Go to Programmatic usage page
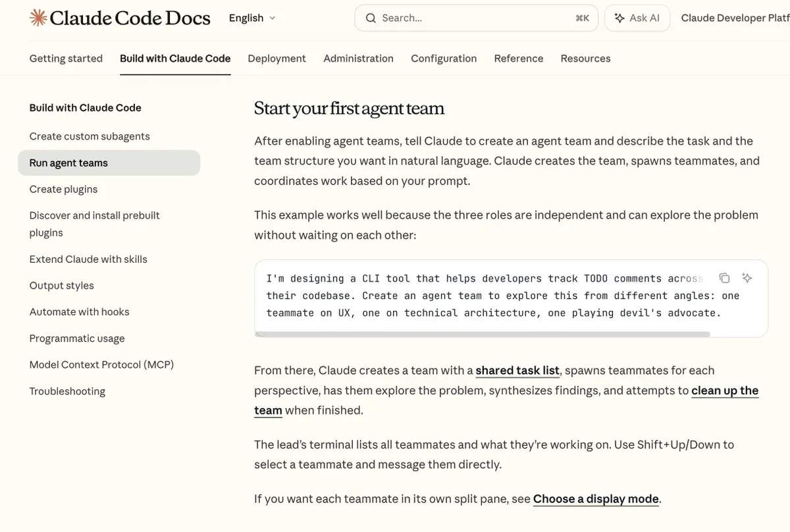 click(77, 338)
